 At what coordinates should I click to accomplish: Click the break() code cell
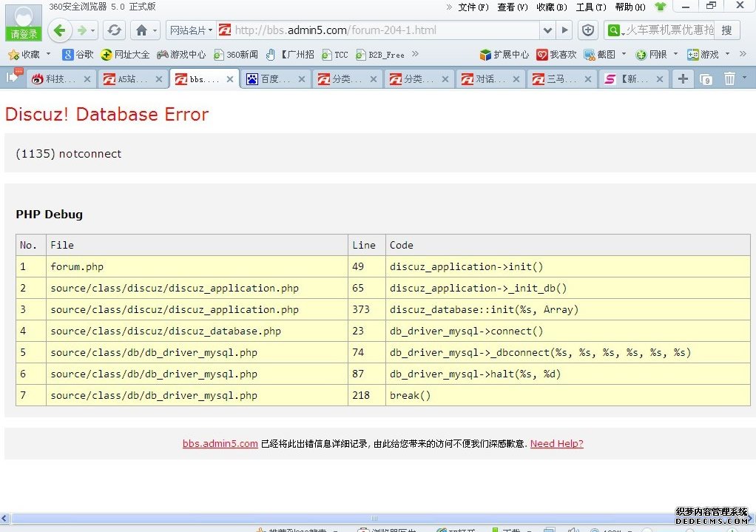point(568,395)
